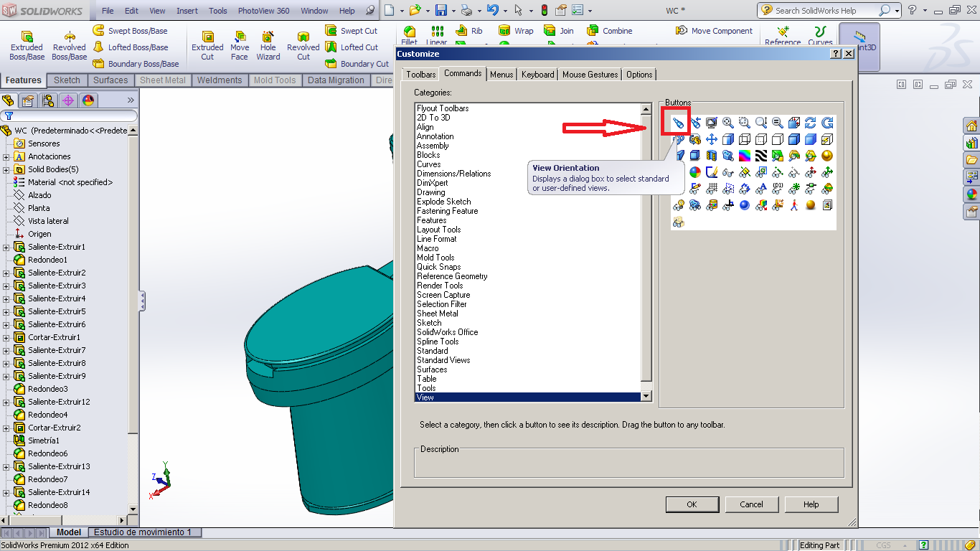Expand Cortar-Extruir1 in the feature tree
The width and height of the screenshot is (980, 551).
[x=6, y=337]
